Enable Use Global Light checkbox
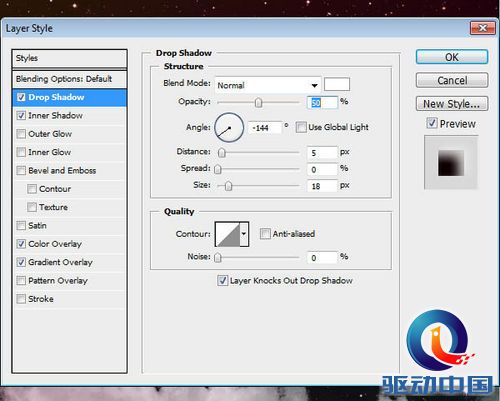Image resolution: width=500 pixels, height=401 pixels. pyautogui.click(x=301, y=127)
